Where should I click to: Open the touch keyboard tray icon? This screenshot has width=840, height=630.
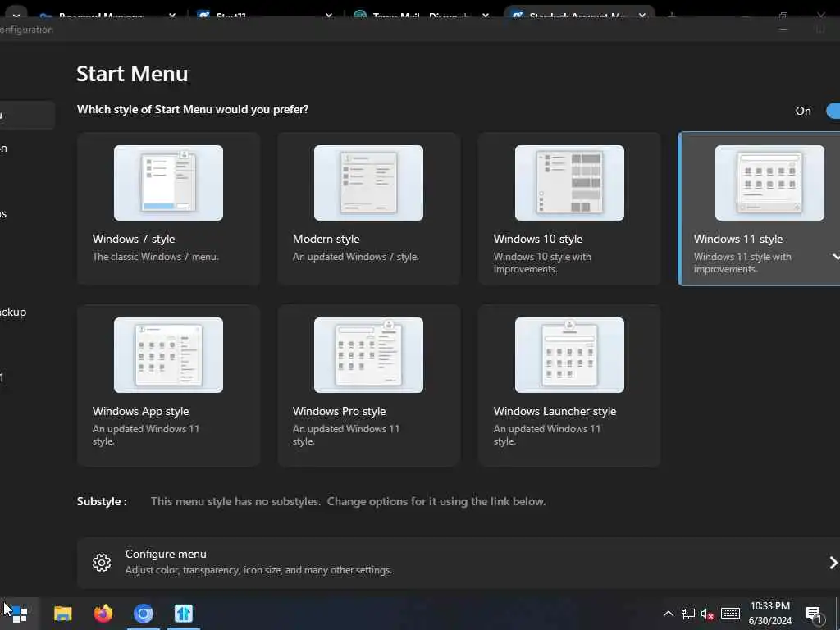pos(730,614)
